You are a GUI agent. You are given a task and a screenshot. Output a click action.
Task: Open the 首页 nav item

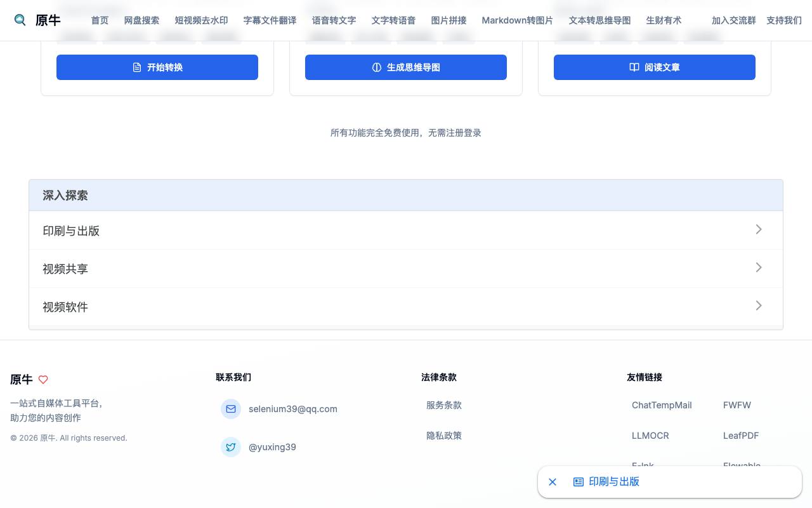(100, 20)
